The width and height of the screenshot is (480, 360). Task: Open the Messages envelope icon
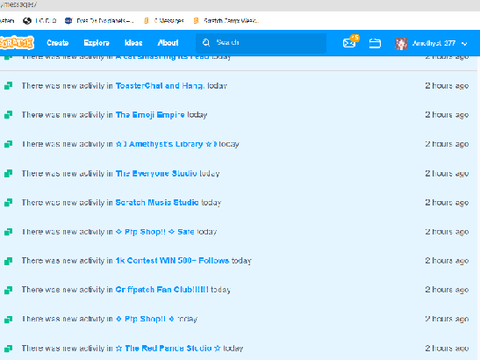[x=349, y=43]
